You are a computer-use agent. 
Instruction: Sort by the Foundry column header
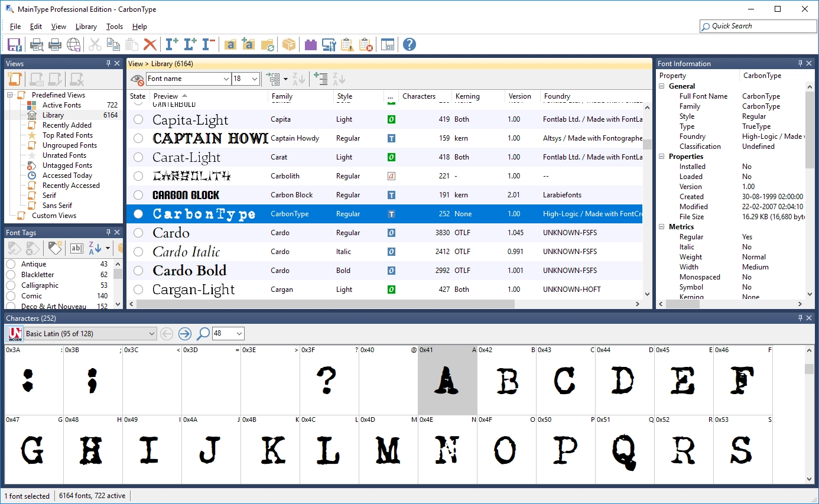point(591,96)
